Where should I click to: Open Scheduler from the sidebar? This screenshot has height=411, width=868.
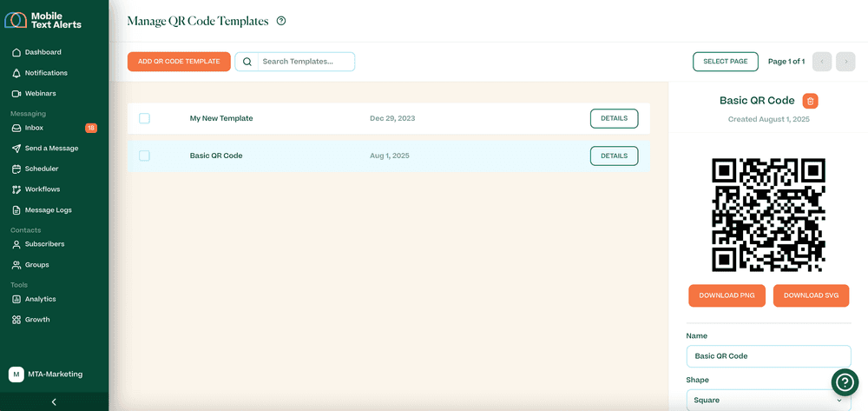click(x=42, y=169)
